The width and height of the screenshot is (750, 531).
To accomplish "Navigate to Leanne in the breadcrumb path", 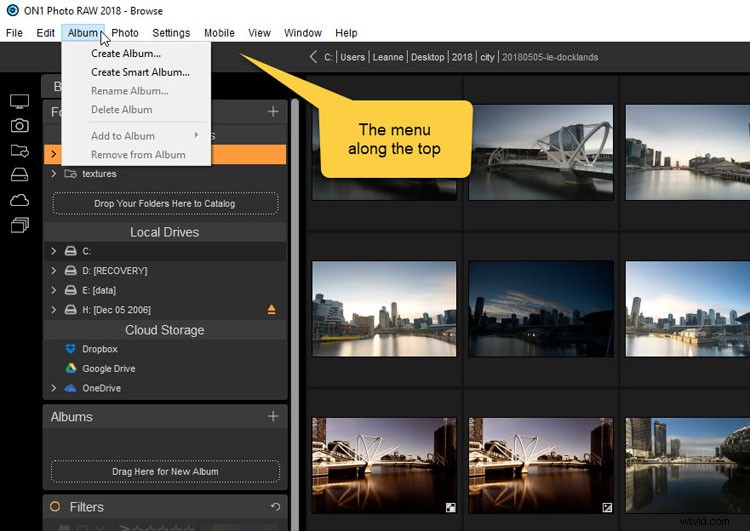I will pyautogui.click(x=388, y=57).
